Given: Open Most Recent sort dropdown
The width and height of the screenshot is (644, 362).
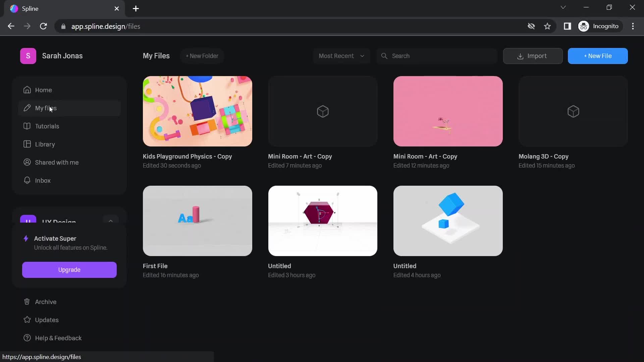Looking at the screenshot, I should coord(340,56).
